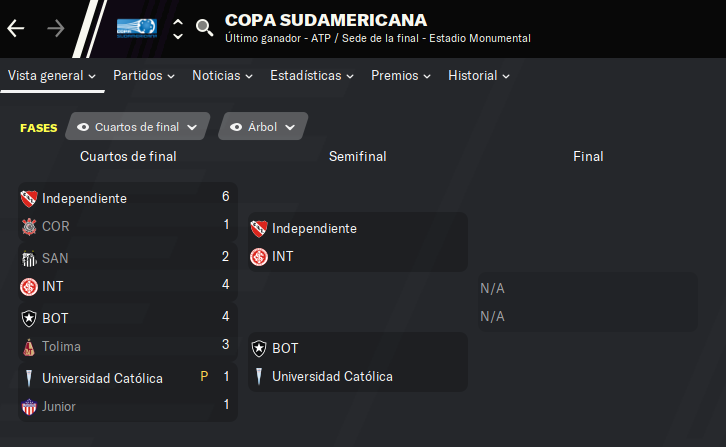Click the BOT crest in semifinal
The height and width of the screenshot is (447, 726).
click(x=259, y=348)
